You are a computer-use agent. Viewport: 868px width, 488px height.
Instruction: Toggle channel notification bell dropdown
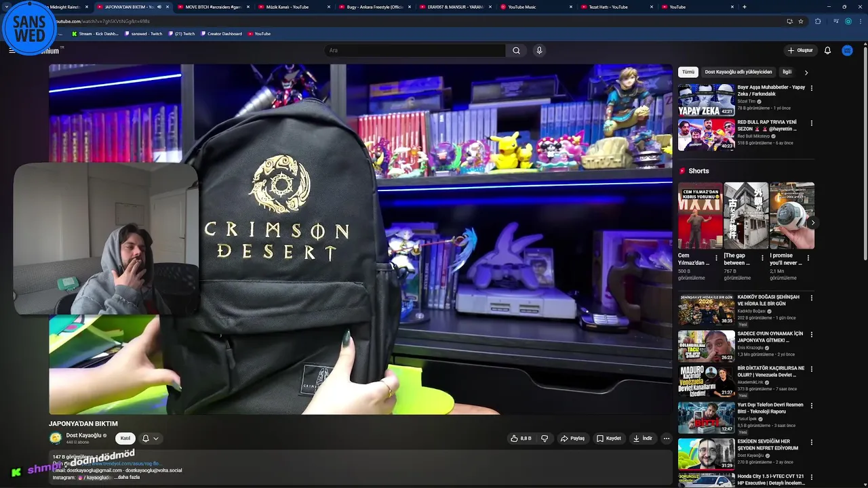(x=150, y=439)
